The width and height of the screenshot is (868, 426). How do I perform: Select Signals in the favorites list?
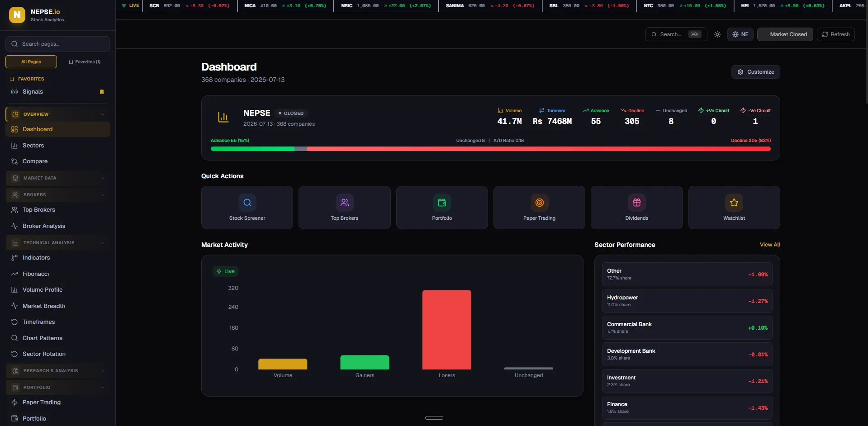coord(57,92)
